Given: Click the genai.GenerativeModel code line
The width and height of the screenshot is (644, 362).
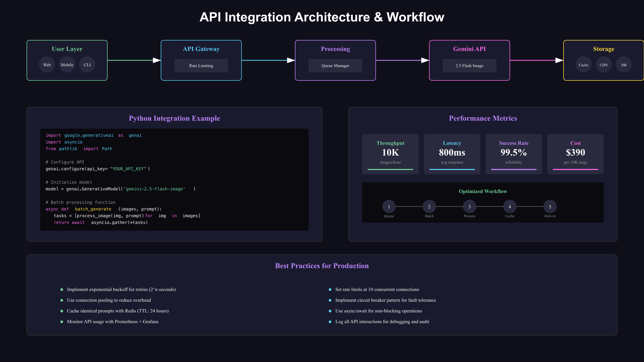Looking at the screenshot, I should [x=120, y=189].
